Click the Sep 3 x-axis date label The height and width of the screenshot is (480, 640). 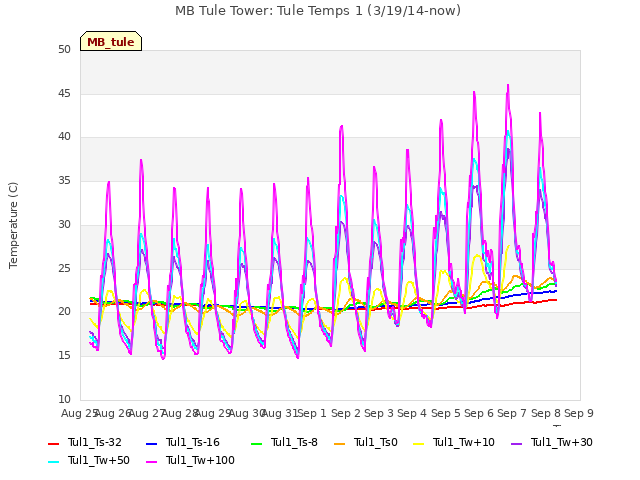point(379,413)
